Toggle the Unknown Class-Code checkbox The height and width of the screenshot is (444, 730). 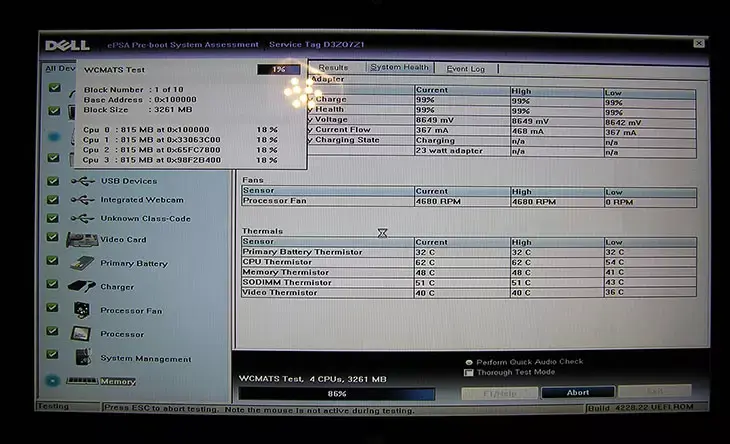pos(53,218)
